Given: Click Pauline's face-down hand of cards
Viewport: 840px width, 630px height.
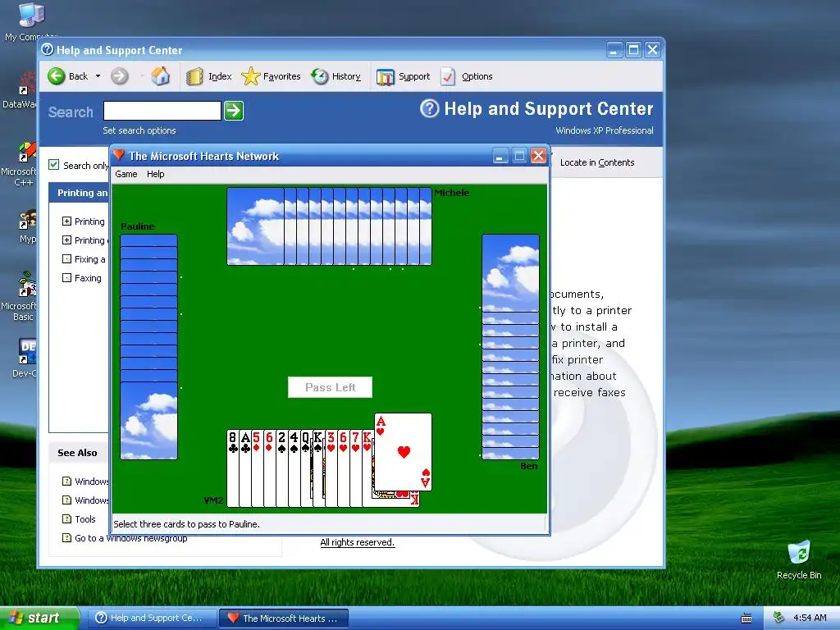Looking at the screenshot, I should click(148, 347).
